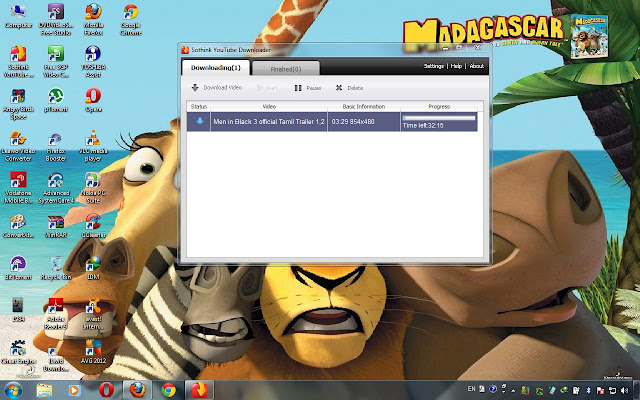
Task: Click the Download Video toolbar button
Action: click(217, 88)
